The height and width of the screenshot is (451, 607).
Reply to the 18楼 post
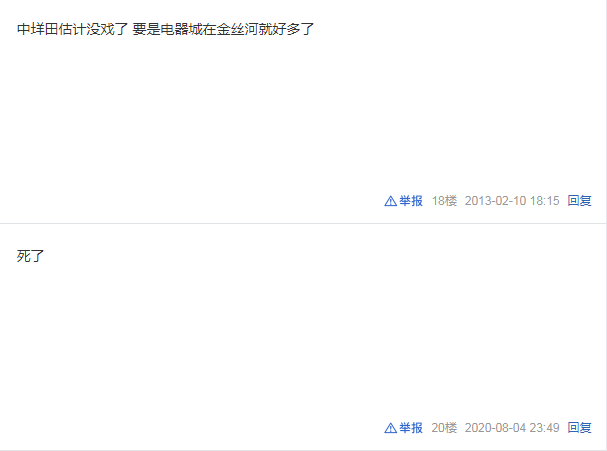[580, 201]
